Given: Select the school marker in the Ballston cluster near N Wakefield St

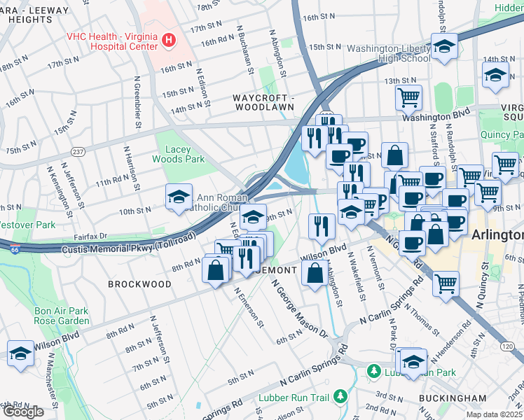Looking at the screenshot, I should tap(351, 214).
